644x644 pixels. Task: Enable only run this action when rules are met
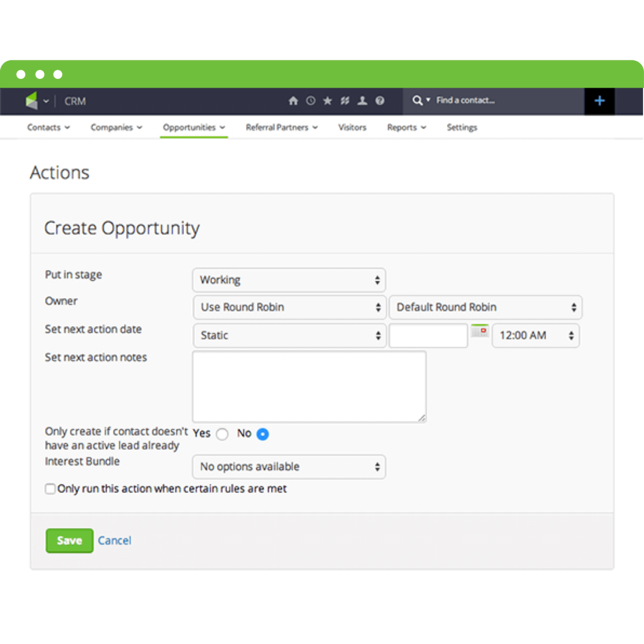click(50, 489)
